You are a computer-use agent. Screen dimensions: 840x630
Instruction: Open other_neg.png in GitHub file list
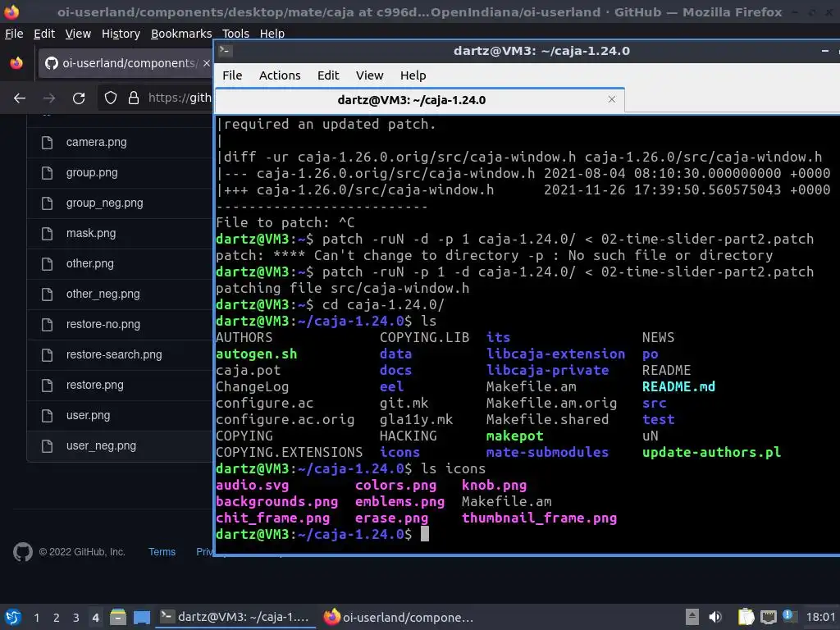pos(103,294)
